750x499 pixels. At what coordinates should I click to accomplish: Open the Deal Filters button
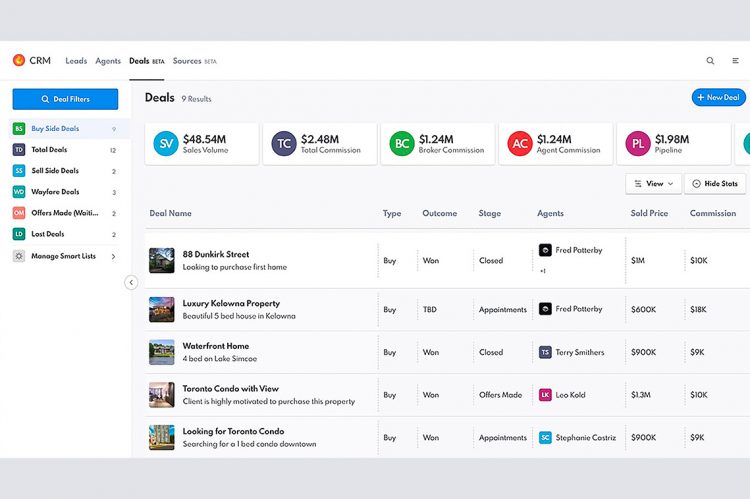[65, 99]
